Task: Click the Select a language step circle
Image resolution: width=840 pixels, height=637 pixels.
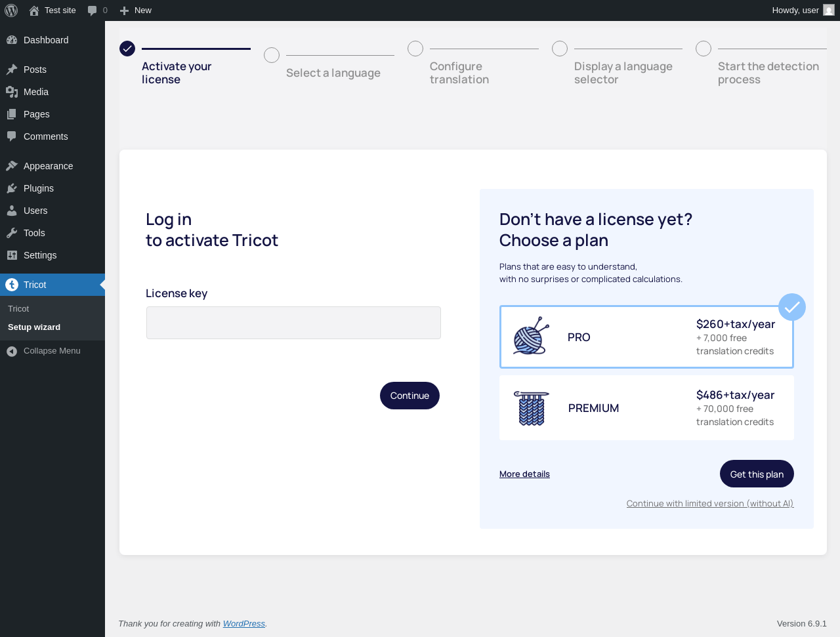Action: click(x=272, y=55)
